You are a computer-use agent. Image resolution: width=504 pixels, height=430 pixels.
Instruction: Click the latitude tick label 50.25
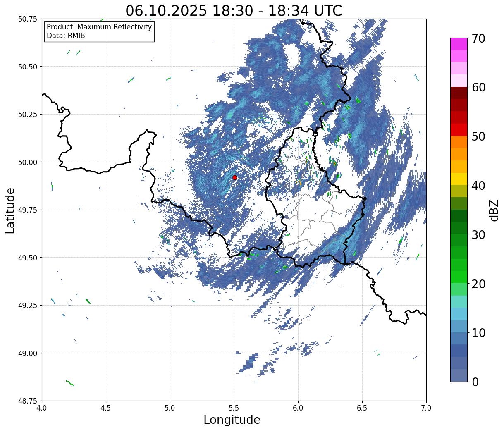[28, 115]
